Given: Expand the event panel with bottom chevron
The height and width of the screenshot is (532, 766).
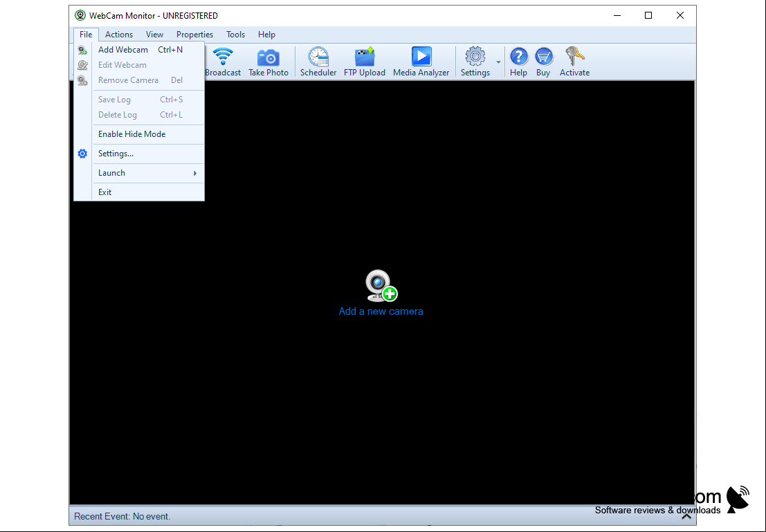Looking at the screenshot, I should 686,516.
